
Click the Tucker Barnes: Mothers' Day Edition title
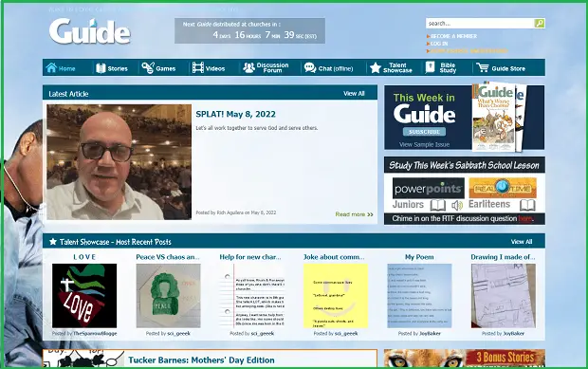pyautogui.click(x=201, y=360)
